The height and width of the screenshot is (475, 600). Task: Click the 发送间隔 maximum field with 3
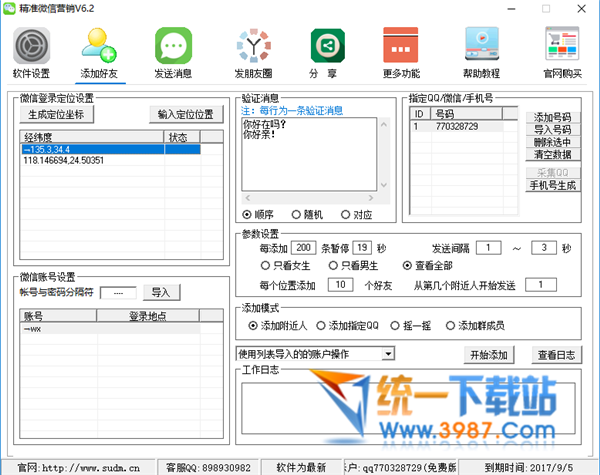pos(544,248)
